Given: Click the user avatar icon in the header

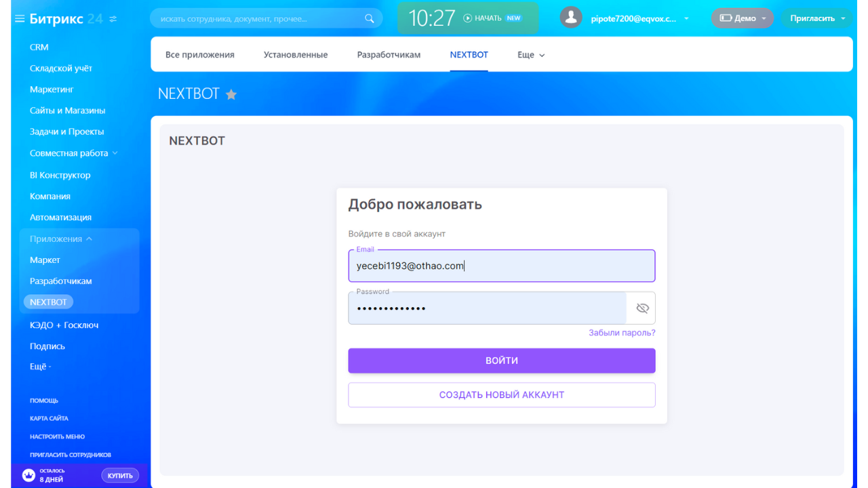Looking at the screenshot, I should point(571,18).
